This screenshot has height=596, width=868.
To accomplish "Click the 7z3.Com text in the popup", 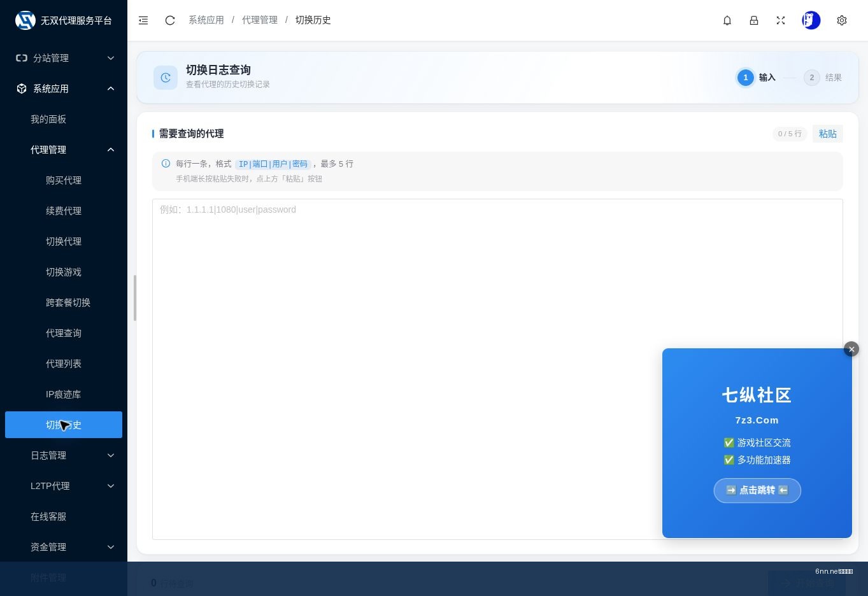I will (757, 420).
